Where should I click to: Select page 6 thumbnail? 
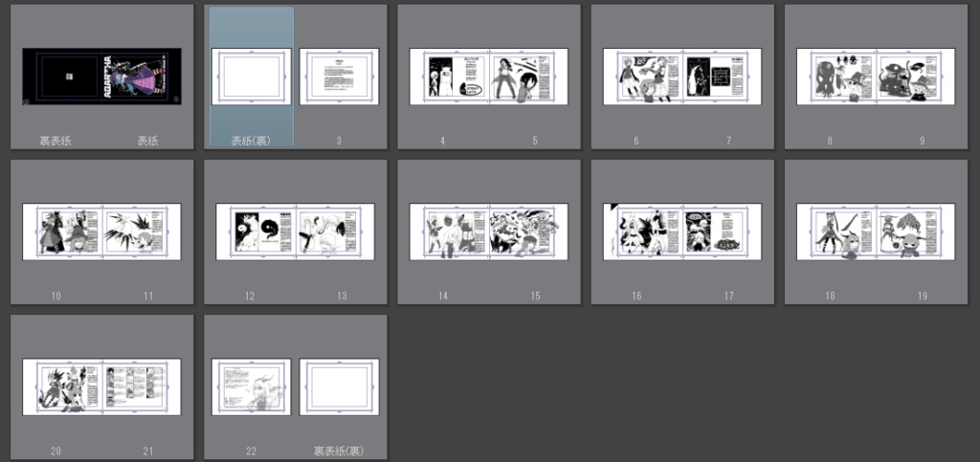pyautogui.click(x=643, y=77)
